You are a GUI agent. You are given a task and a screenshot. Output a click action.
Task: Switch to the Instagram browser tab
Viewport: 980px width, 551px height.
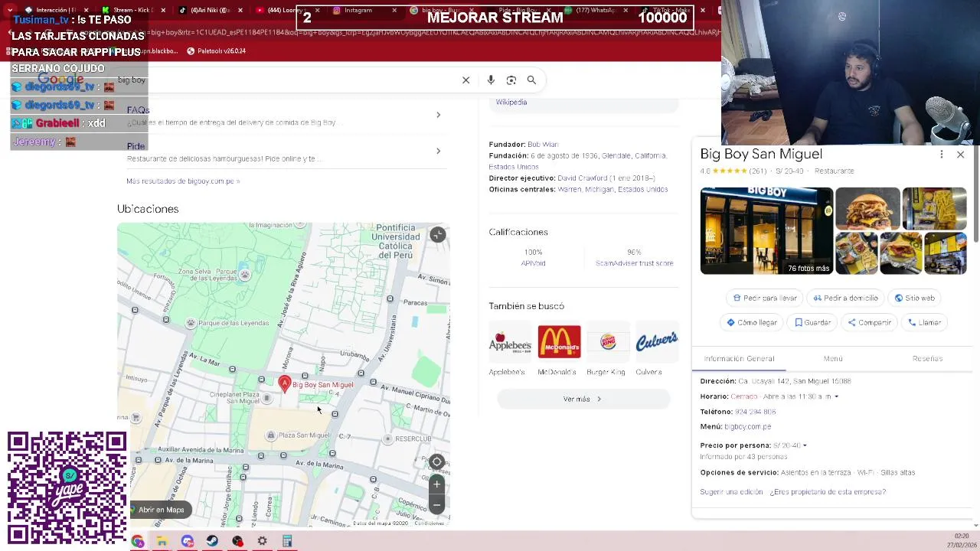click(358, 10)
